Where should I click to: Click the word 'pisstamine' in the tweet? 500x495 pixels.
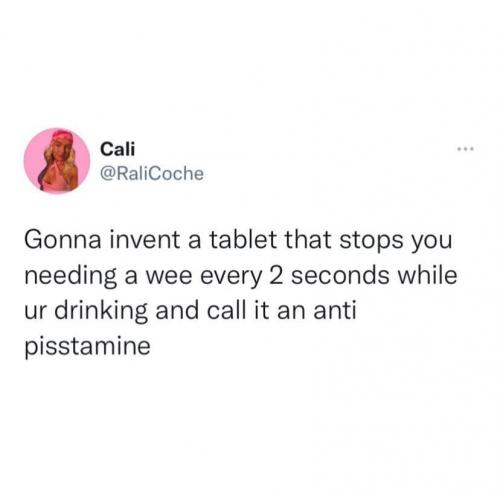[x=87, y=347]
